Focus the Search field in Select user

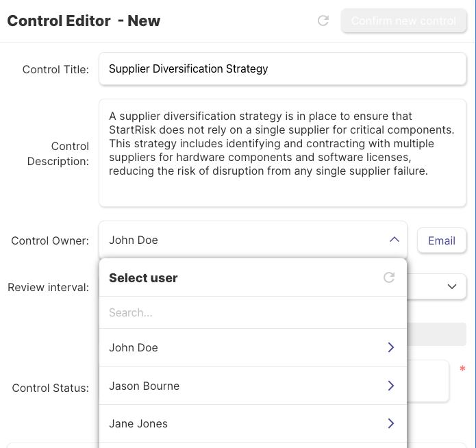pos(253,312)
